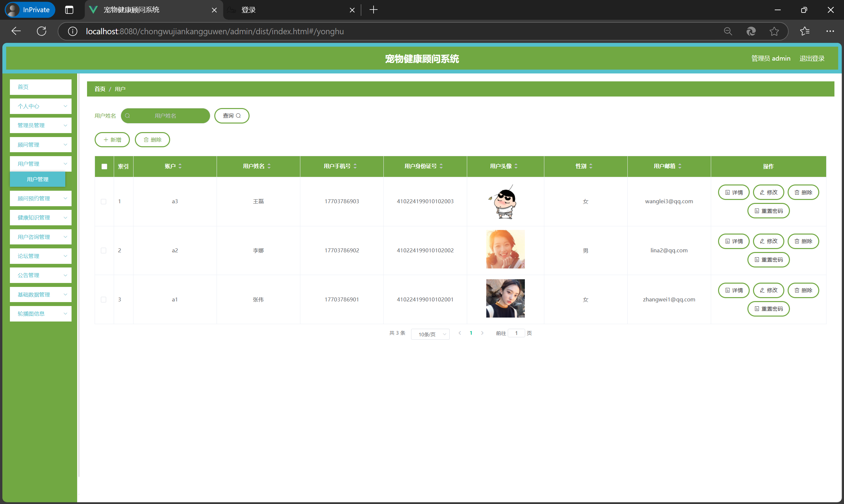844x504 pixels.
Task: Check the row checkbox for 王磊
Action: 104,201
